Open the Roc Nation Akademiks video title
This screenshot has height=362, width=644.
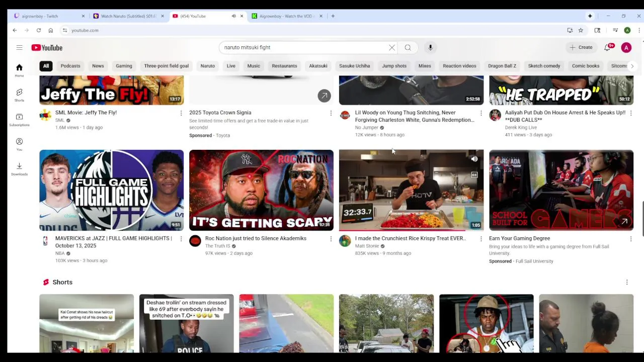coord(256,238)
